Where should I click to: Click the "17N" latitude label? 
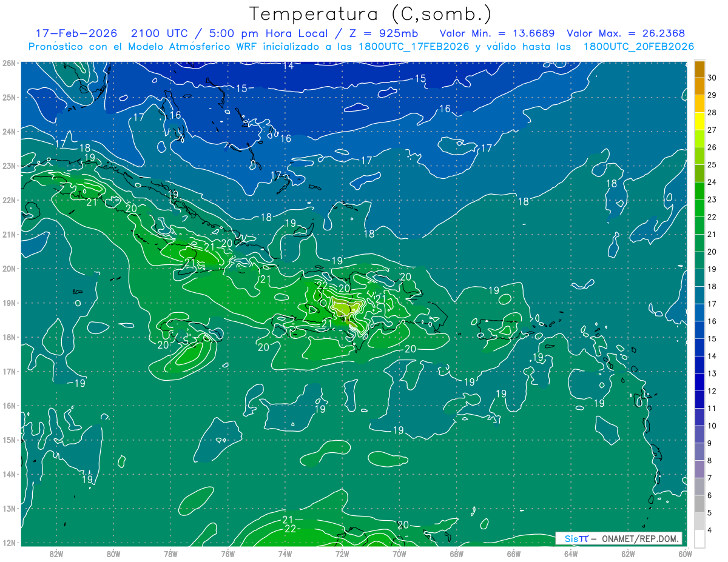[9, 371]
